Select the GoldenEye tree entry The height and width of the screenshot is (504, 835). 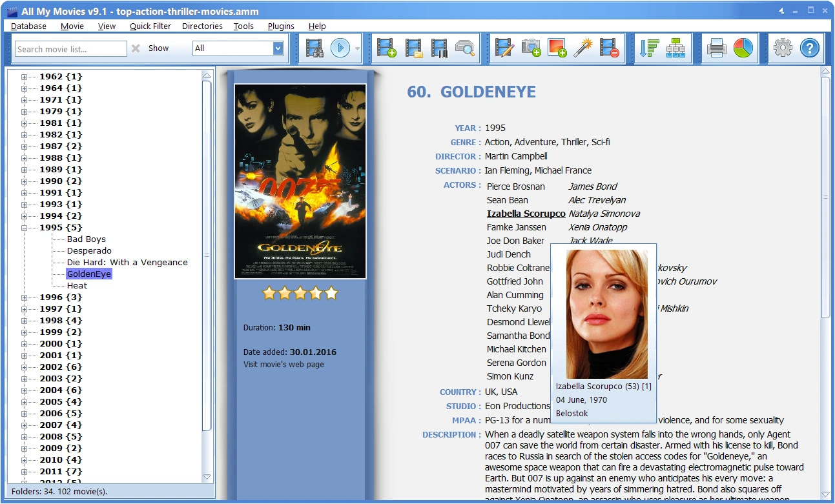coord(89,274)
